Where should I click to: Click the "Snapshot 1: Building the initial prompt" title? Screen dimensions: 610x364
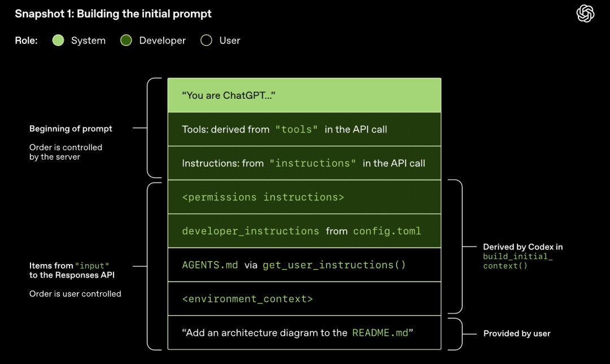click(113, 14)
